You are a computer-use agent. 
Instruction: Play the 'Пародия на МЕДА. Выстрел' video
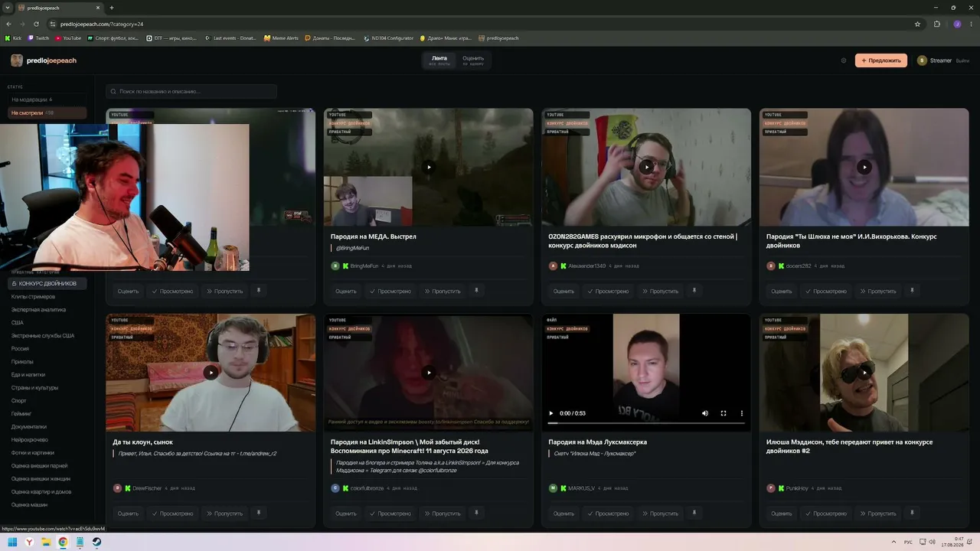(429, 167)
